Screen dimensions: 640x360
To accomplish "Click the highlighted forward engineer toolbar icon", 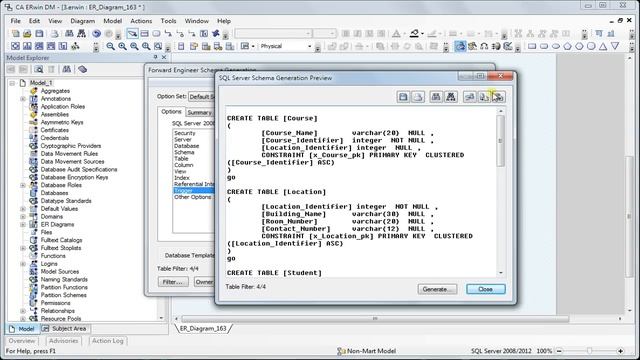I will 460,46.
